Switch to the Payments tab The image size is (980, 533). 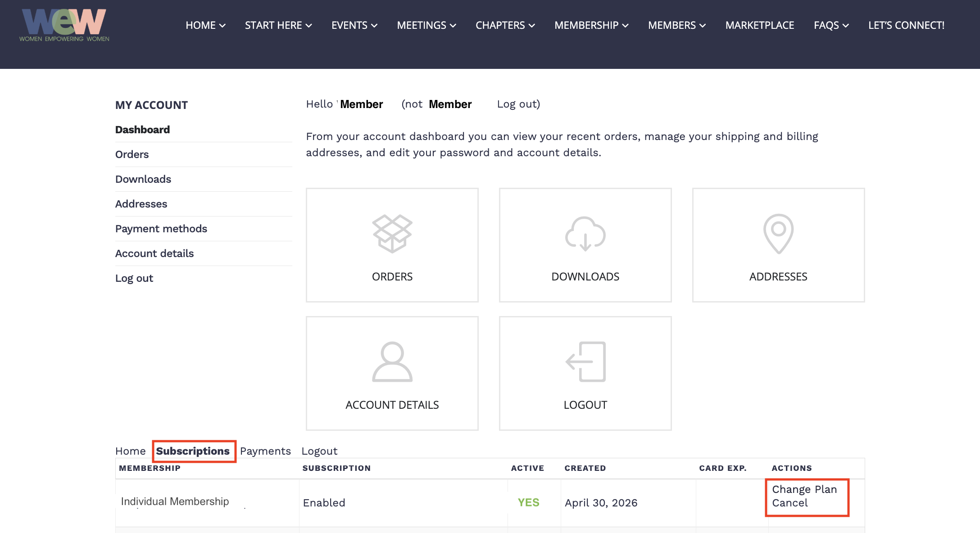(265, 451)
